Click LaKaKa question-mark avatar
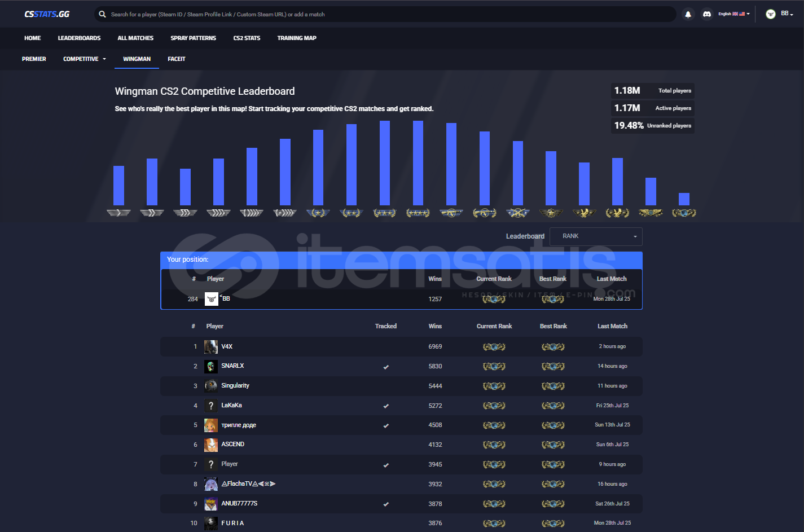 point(211,406)
